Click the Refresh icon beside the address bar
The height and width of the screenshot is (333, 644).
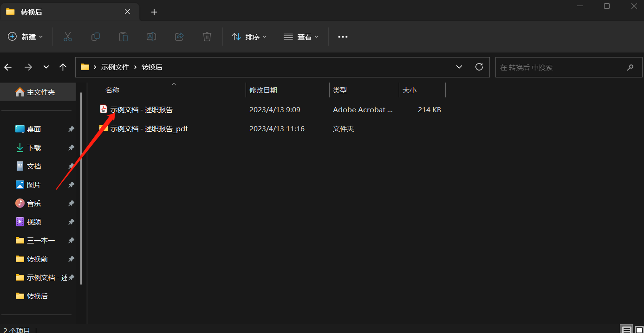click(x=479, y=67)
